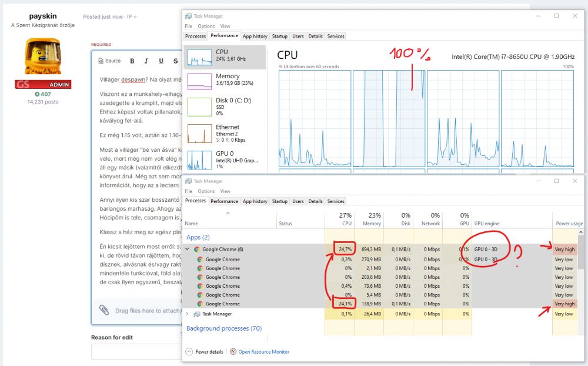588x366 pixels.
Task: Click Google Chrome (6) app icon
Action: click(196, 249)
